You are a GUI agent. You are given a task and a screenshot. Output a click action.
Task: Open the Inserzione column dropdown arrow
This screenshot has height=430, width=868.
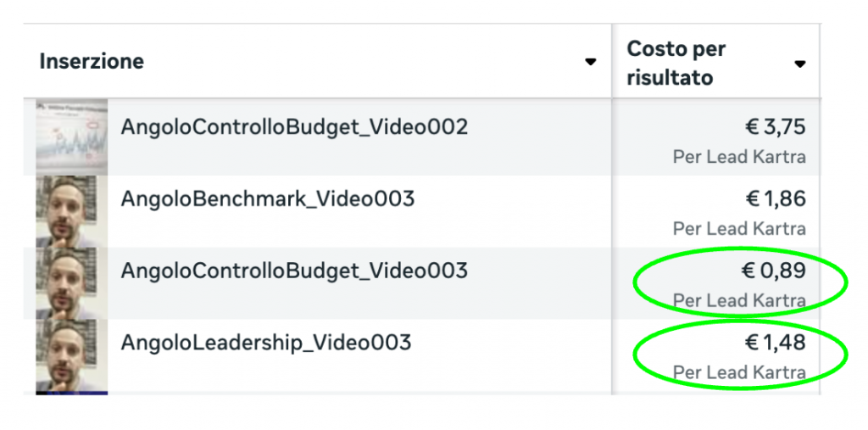(x=591, y=62)
